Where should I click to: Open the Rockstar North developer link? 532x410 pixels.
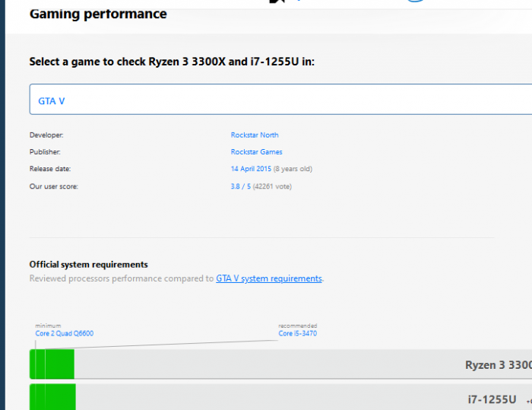tap(255, 135)
